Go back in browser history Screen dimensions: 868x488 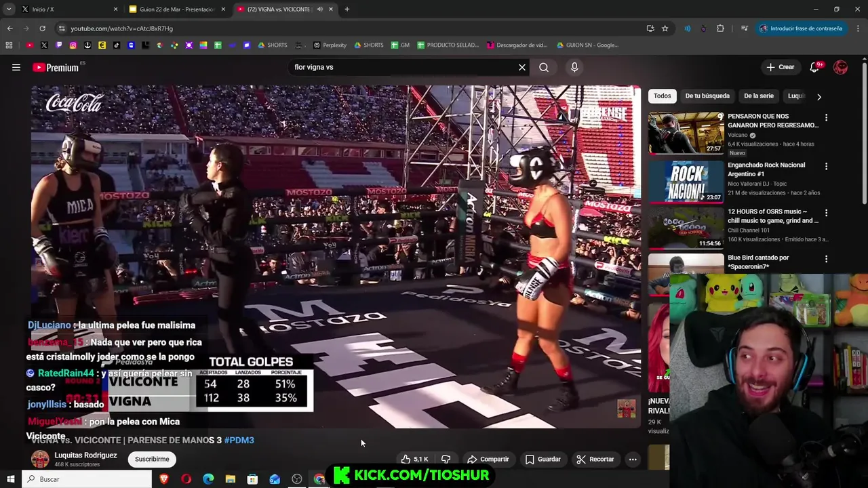click(9, 28)
